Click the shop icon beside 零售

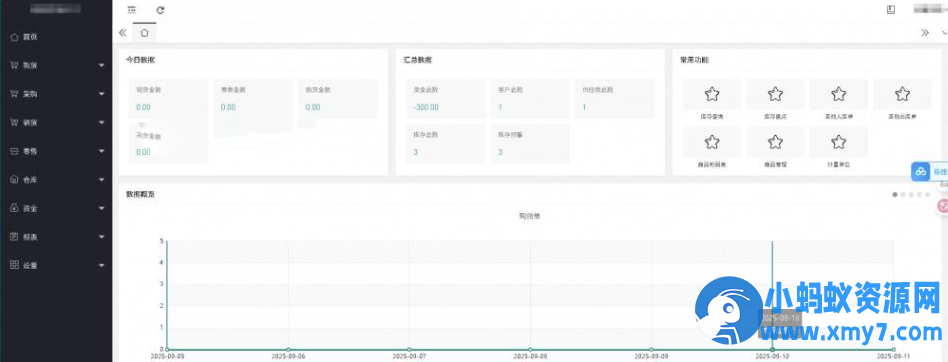(x=15, y=151)
